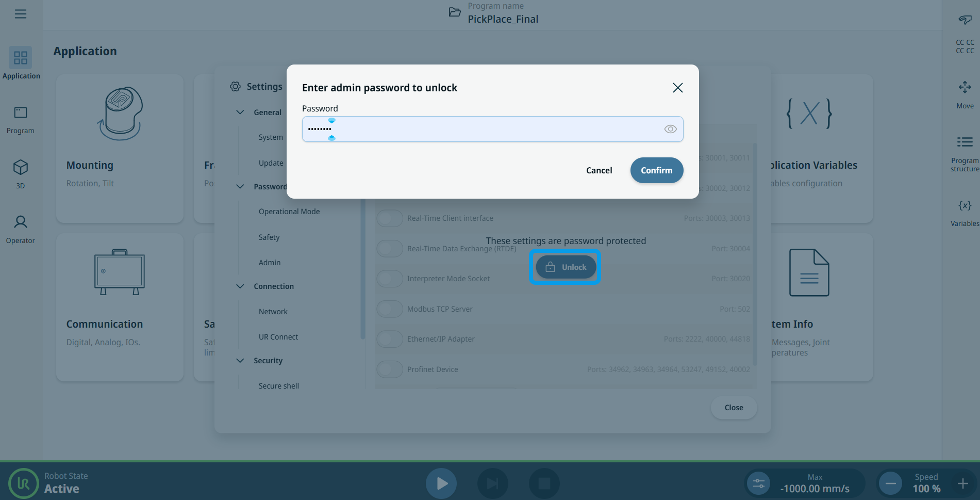Cancel the password dialog

click(x=599, y=170)
